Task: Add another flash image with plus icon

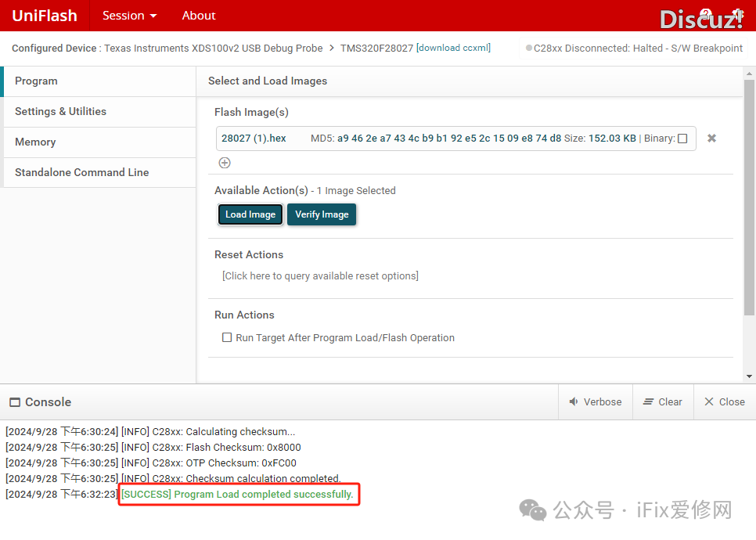Action: (225, 163)
